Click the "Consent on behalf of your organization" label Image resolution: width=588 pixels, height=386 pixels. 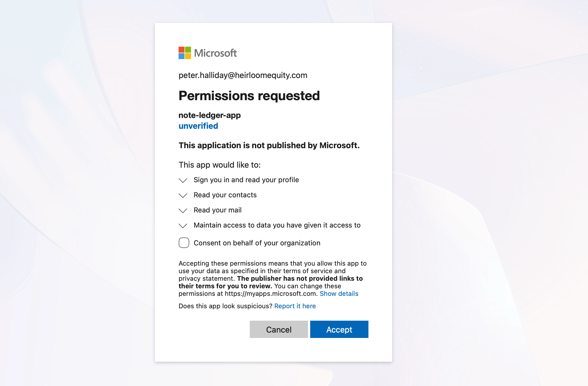[x=257, y=243]
